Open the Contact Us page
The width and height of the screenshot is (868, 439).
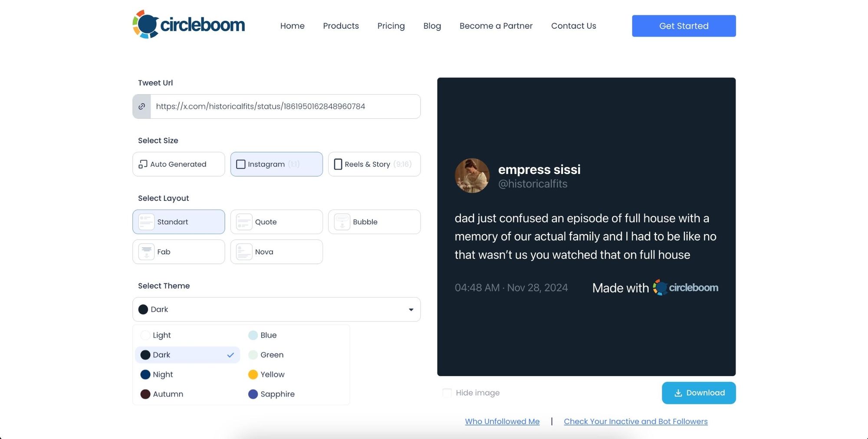pyautogui.click(x=574, y=26)
